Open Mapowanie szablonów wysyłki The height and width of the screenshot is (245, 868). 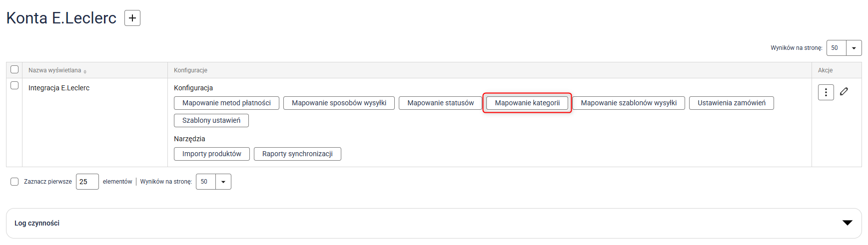click(628, 103)
